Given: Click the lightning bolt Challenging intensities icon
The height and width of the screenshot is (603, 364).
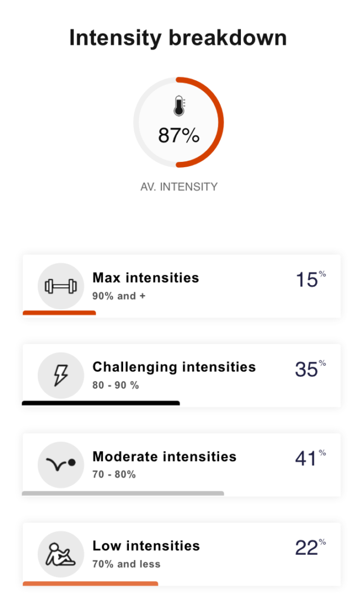Looking at the screenshot, I should point(61,375).
